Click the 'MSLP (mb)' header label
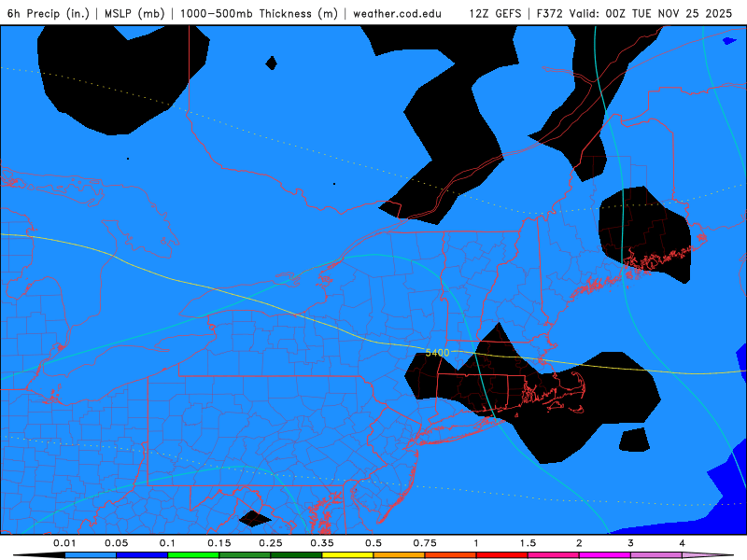 click(134, 14)
